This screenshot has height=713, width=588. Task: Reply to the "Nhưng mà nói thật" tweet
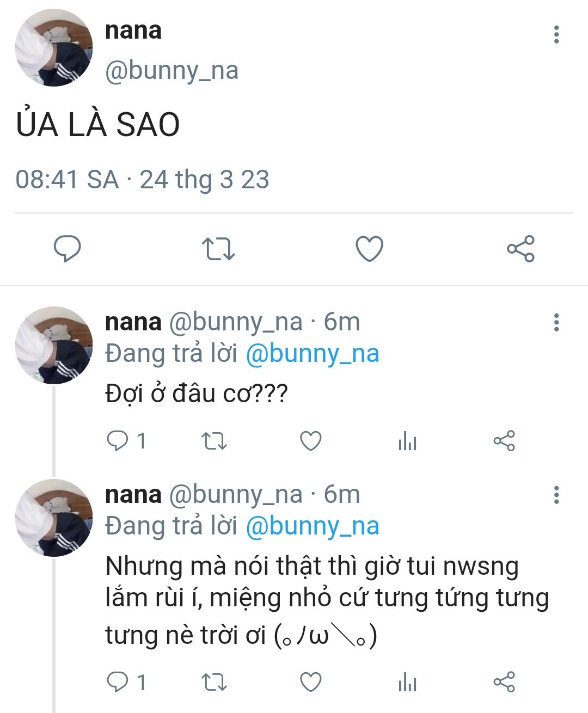pyautogui.click(x=117, y=682)
